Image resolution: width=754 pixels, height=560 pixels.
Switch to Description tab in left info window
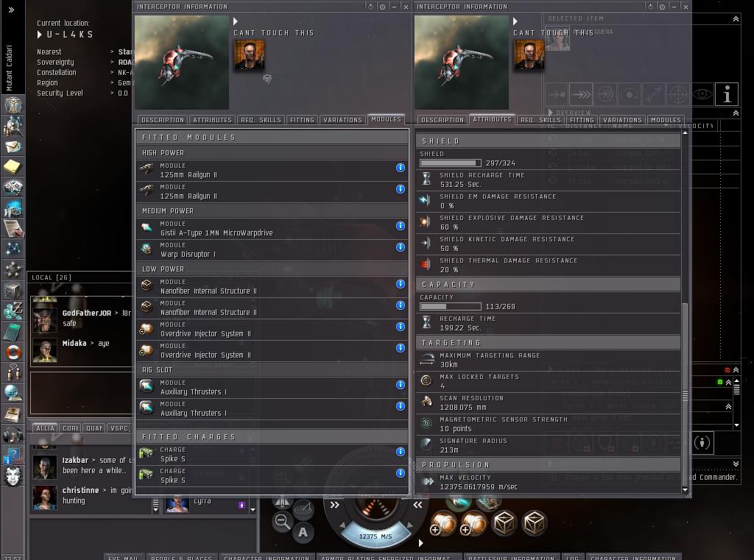(163, 120)
